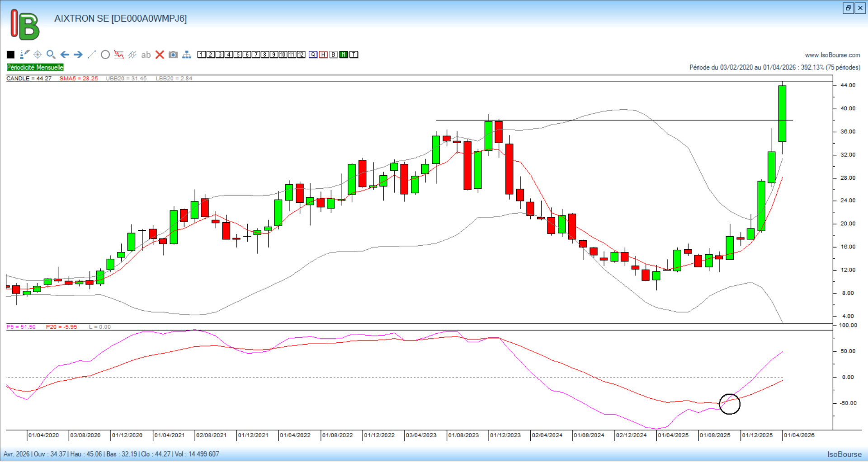
Task: Switch to numbered preset 1
Action: 202,55
